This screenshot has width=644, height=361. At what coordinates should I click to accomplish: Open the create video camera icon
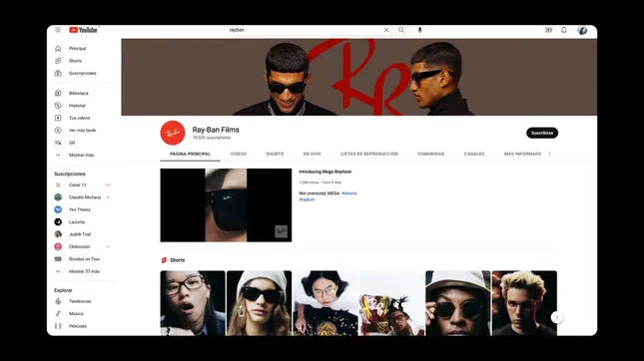548,30
